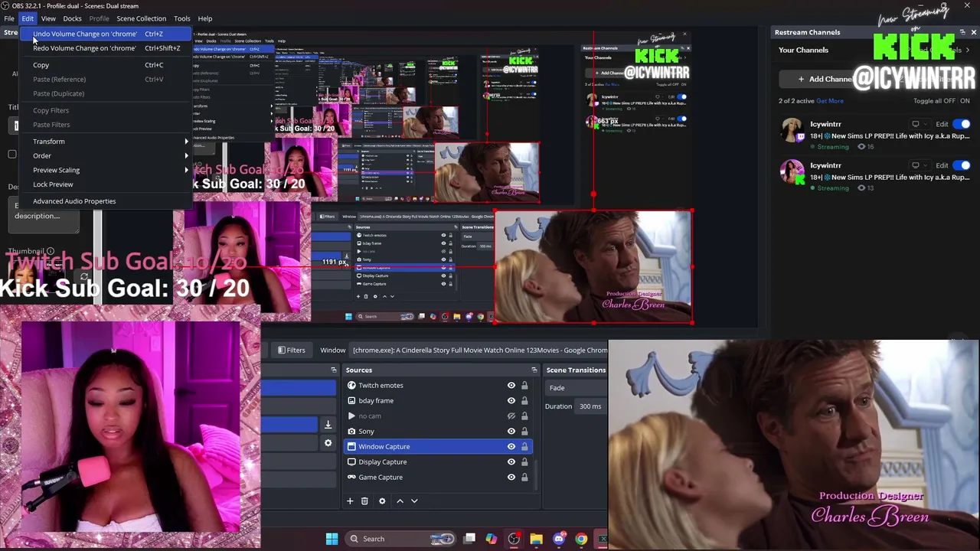Click the Twitch emotes browser source icon
This screenshot has width=980, height=551.
351,386
